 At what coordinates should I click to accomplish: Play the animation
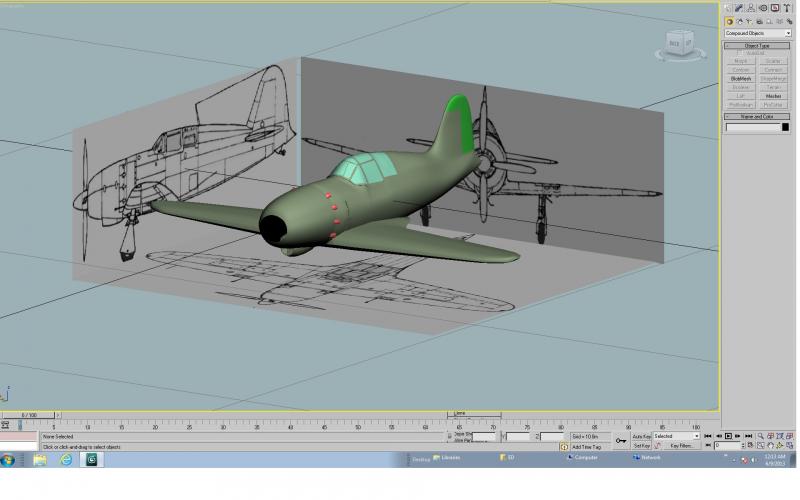point(728,436)
